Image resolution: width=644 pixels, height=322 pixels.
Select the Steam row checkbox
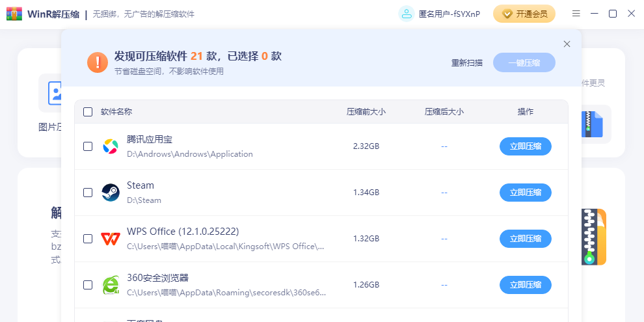tap(88, 193)
